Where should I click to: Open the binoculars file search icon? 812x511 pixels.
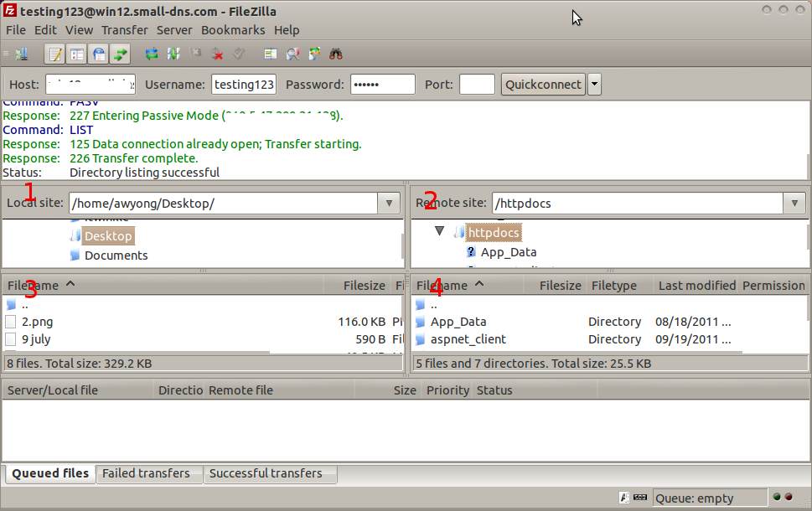336,54
